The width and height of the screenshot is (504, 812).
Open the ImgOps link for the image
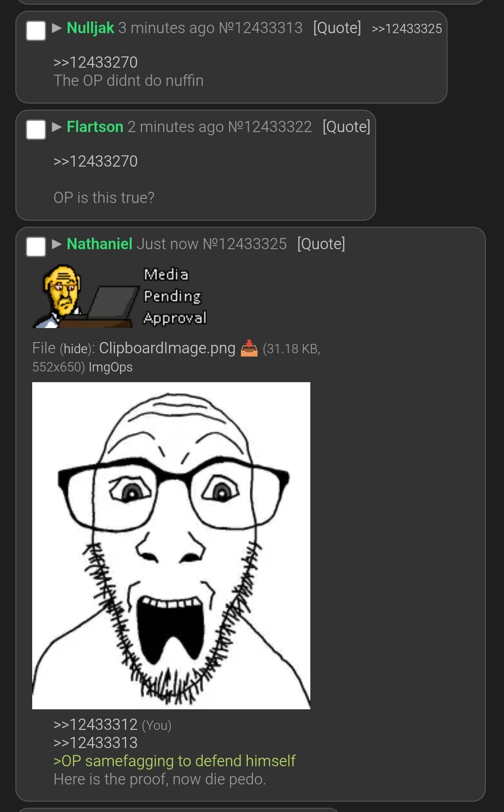[x=111, y=367]
